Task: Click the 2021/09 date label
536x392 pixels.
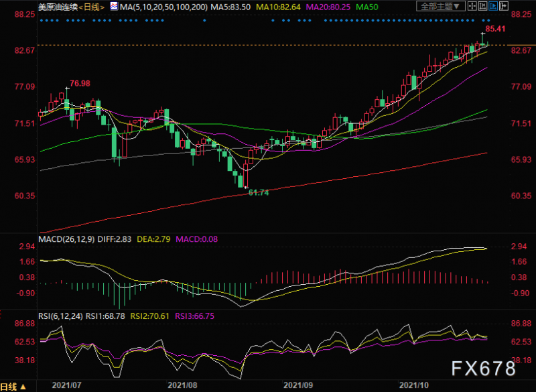Action: 298,385
